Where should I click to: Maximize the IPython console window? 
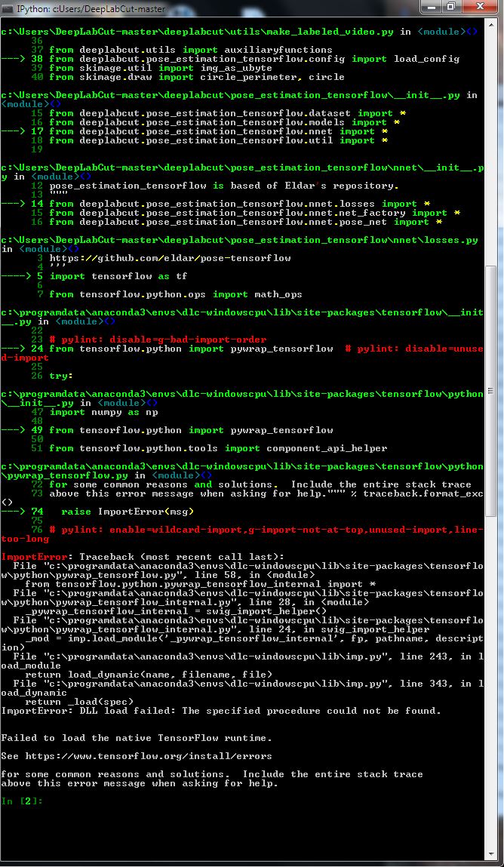[451, 7]
